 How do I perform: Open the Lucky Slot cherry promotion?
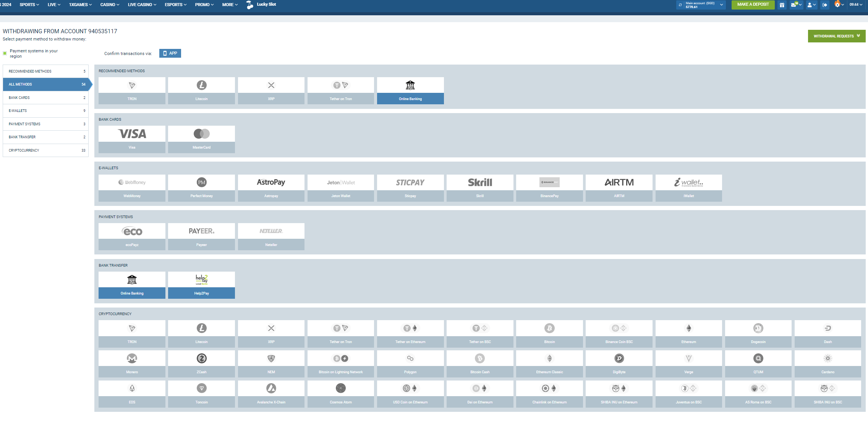coord(261,5)
